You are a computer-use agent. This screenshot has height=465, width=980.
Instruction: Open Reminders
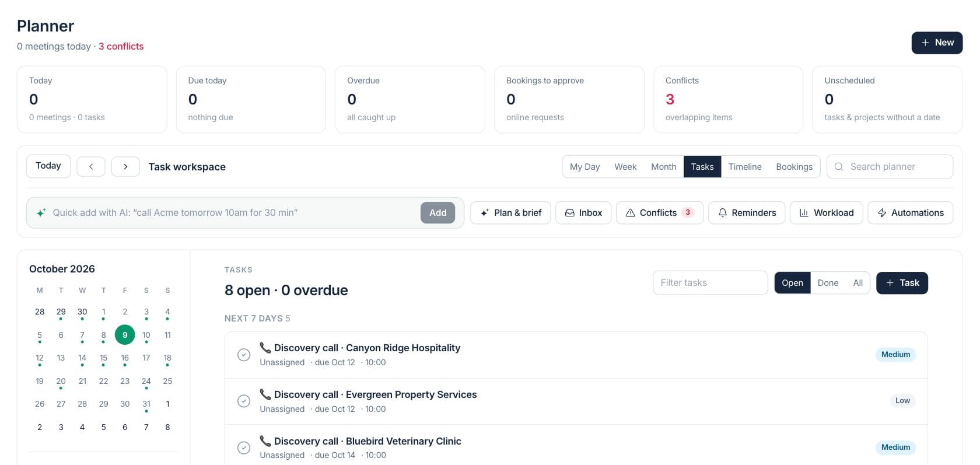pyautogui.click(x=747, y=213)
